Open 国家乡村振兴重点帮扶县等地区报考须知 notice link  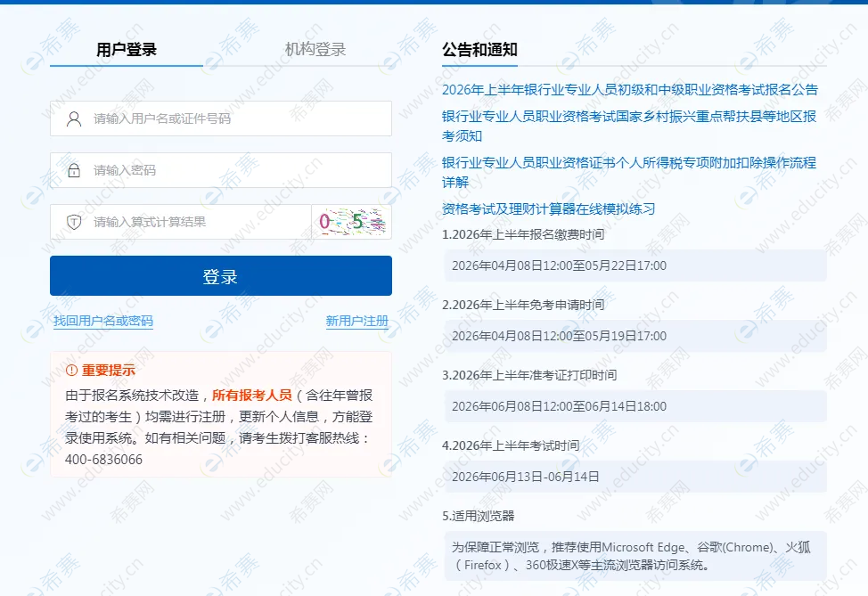tap(629, 126)
